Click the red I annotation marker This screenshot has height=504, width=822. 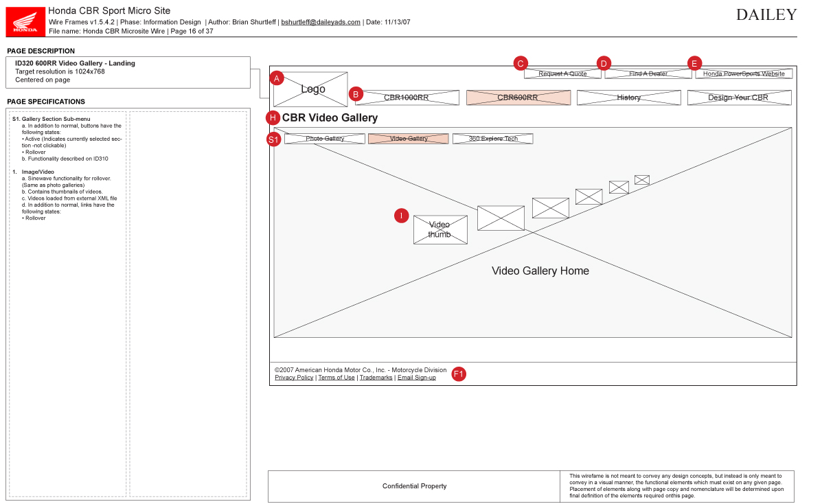pos(401,216)
